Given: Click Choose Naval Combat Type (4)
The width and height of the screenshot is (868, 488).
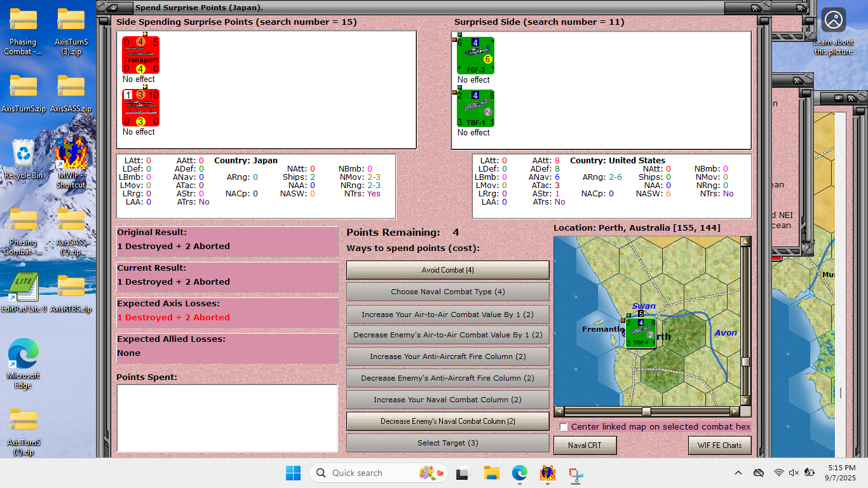Looking at the screenshot, I should click(x=447, y=292).
